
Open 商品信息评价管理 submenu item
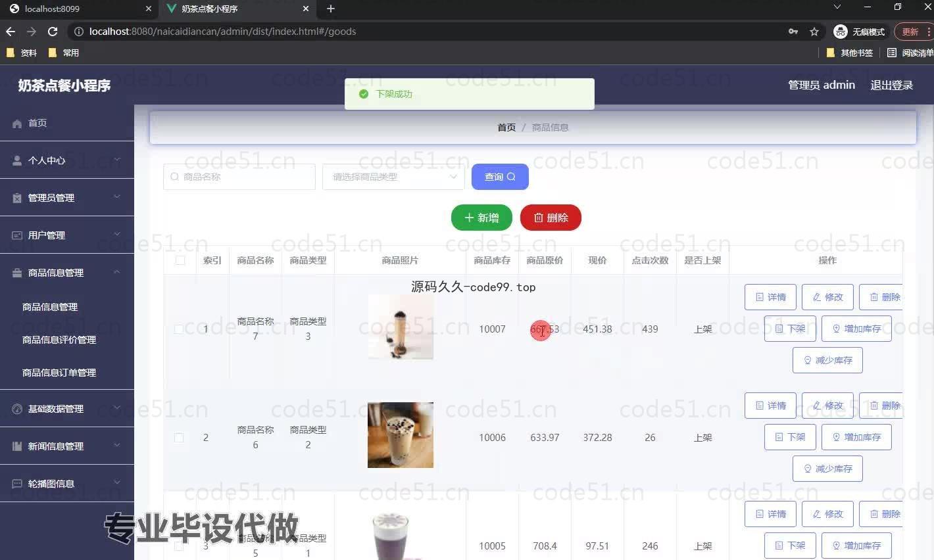coord(59,340)
